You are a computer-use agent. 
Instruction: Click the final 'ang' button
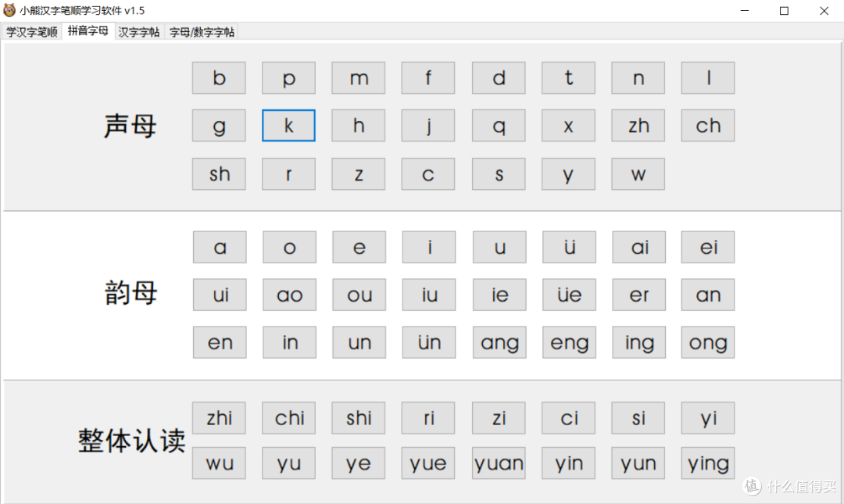[x=499, y=342]
